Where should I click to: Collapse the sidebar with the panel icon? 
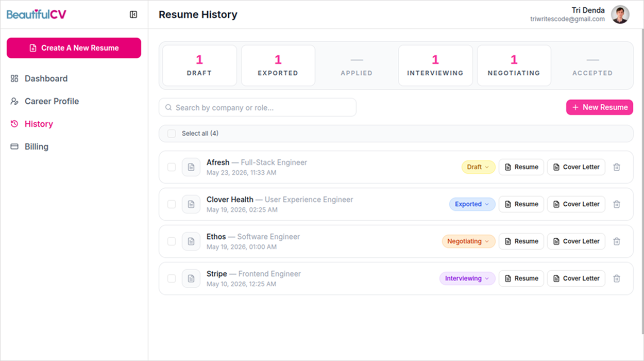click(133, 14)
